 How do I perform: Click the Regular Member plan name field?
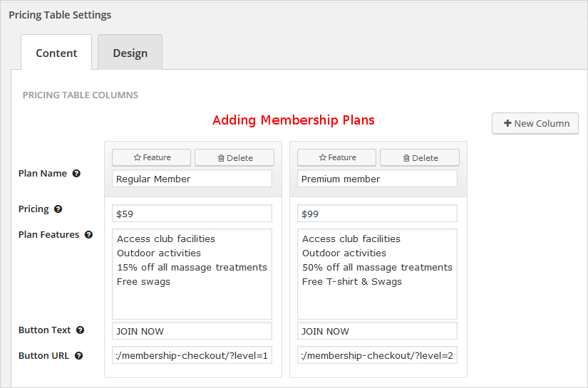pyautogui.click(x=192, y=179)
